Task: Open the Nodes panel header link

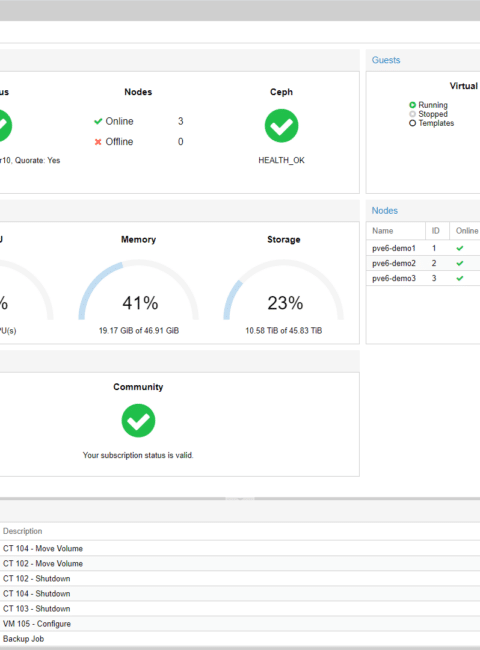Action: [x=385, y=211]
